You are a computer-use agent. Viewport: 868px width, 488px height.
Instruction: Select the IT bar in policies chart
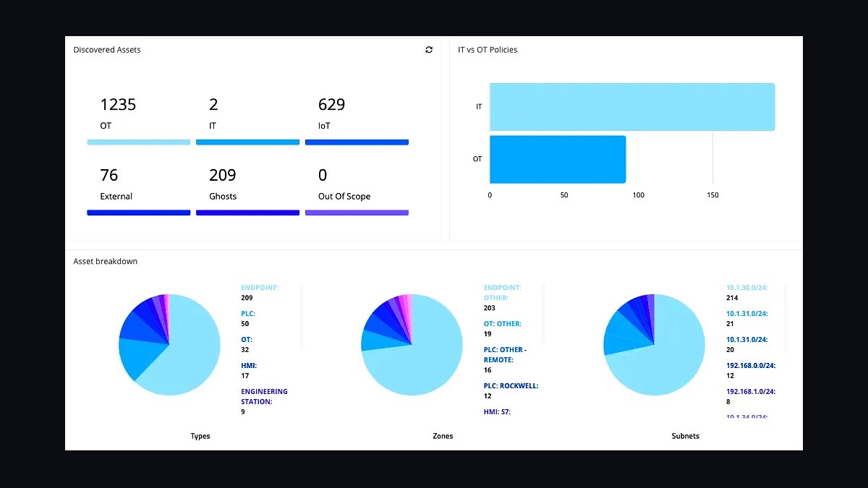pyautogui.click(x=632, y=107)
